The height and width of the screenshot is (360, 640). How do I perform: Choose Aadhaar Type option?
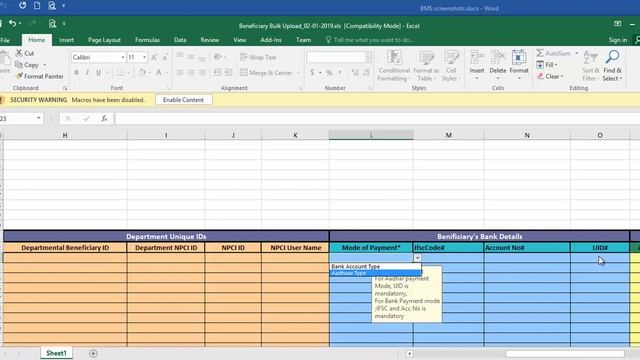375,273
